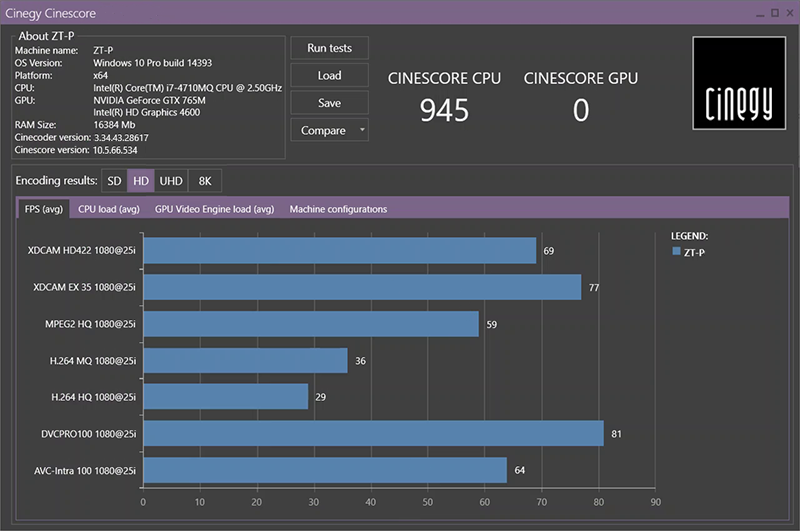This screenshot has height=531, width=800.
Task: Click the CINESCORE CPU value 945
Action: [444, 110]
